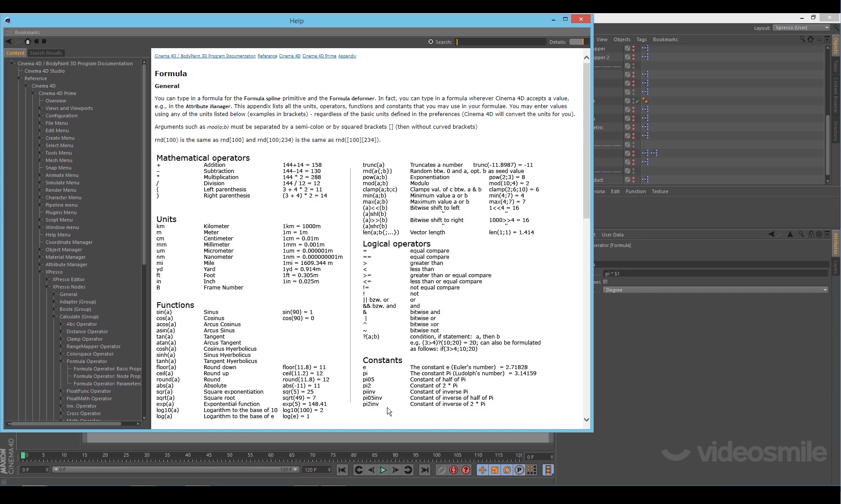Open Takes side tab
The image size is (841, 504).
[836, 66]
